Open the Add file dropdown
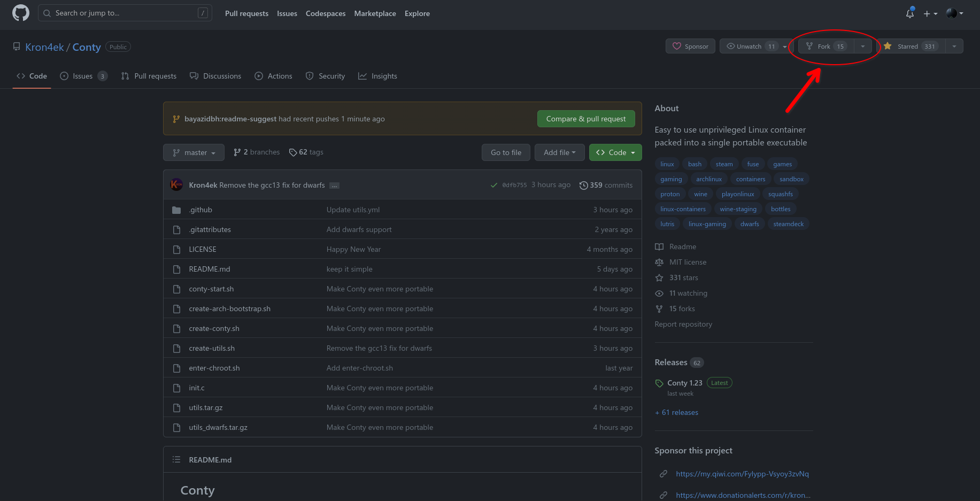 (x=560, y=152)
